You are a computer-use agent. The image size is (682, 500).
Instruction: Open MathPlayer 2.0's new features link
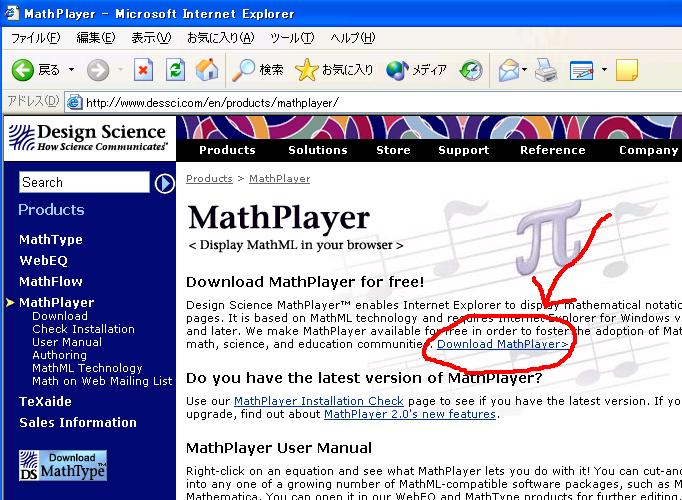pos(410,414)
